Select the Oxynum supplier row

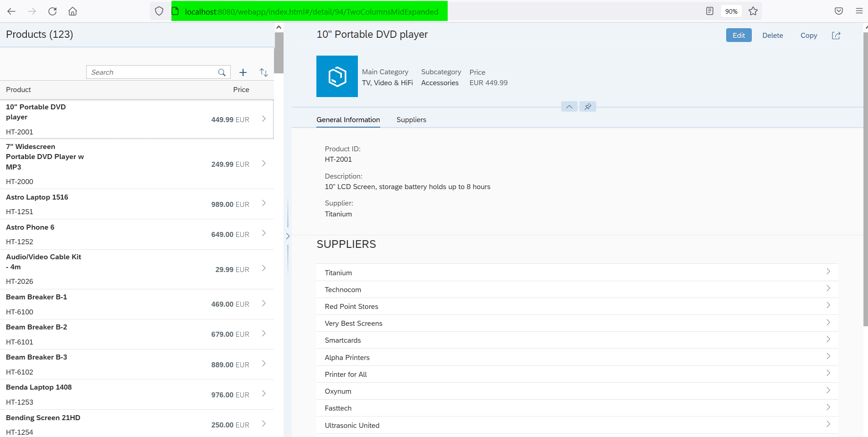click(577, 391)
